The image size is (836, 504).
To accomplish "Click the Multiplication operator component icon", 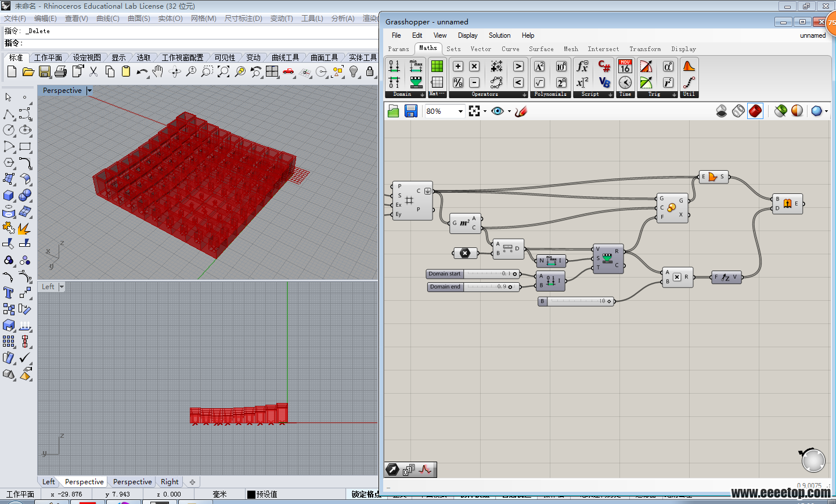I will tap(474, 66).
